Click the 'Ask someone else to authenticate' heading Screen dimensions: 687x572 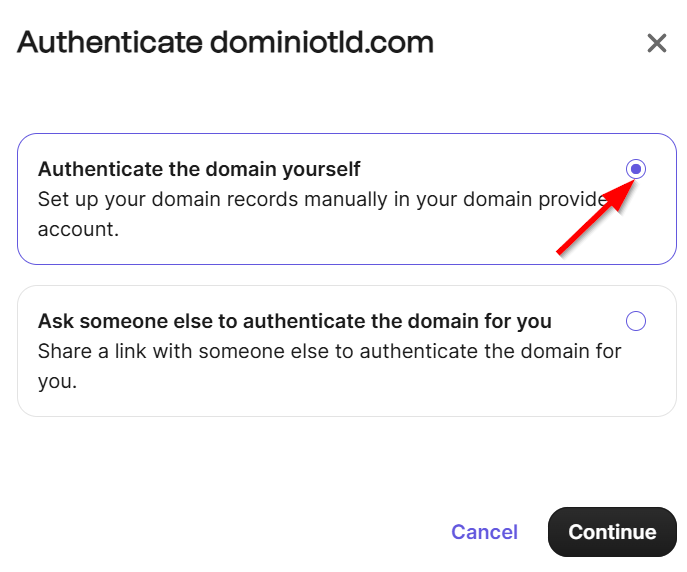294,321
